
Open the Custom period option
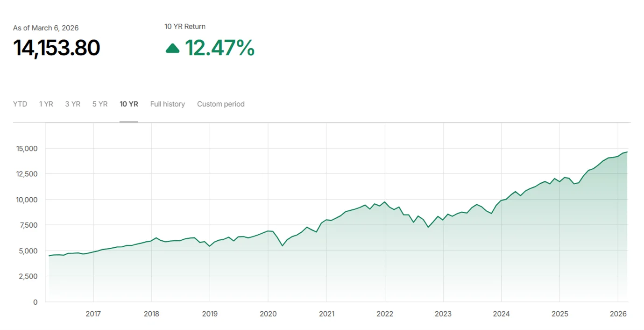click(220, 104)
